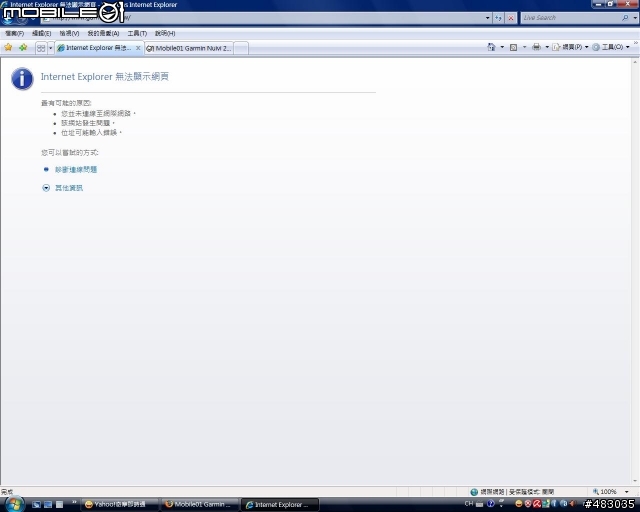Click vertical scrollbar up arrow
Screen dimensions: 640x512
coord(635,62)
